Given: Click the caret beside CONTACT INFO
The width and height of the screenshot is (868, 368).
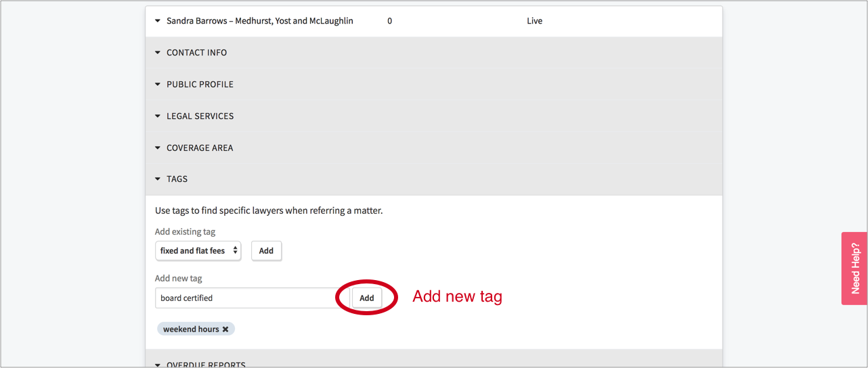Looking at the screenshot, I should pyautogui.click(x=158, y=53).
